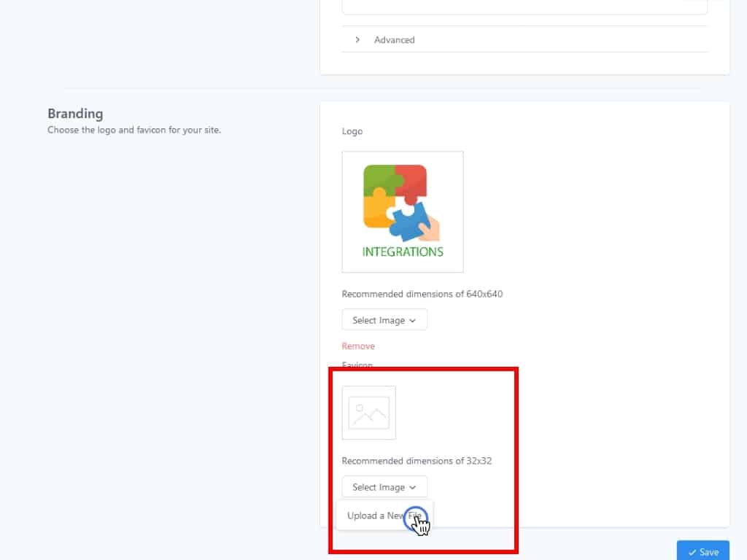Expand the Advanced section chevron
This screenshot has width=747, height=560.
click(357, 39)
